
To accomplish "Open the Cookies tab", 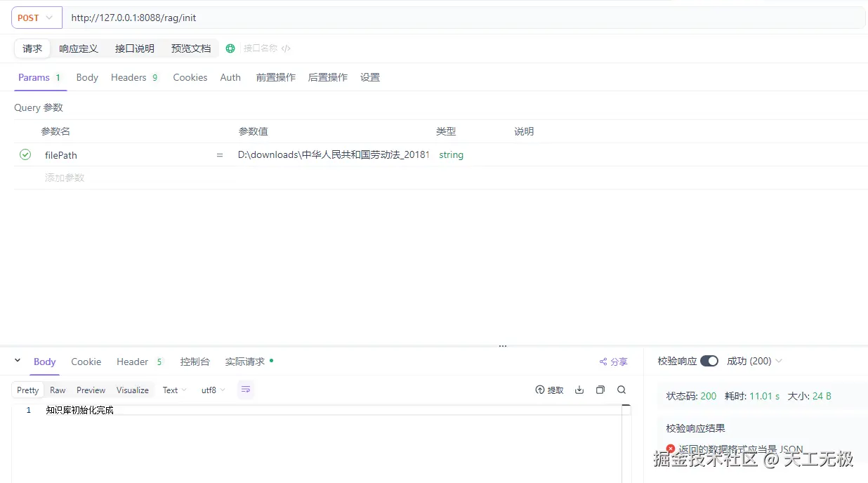I will pyautogui.click(x=190, y=77).
